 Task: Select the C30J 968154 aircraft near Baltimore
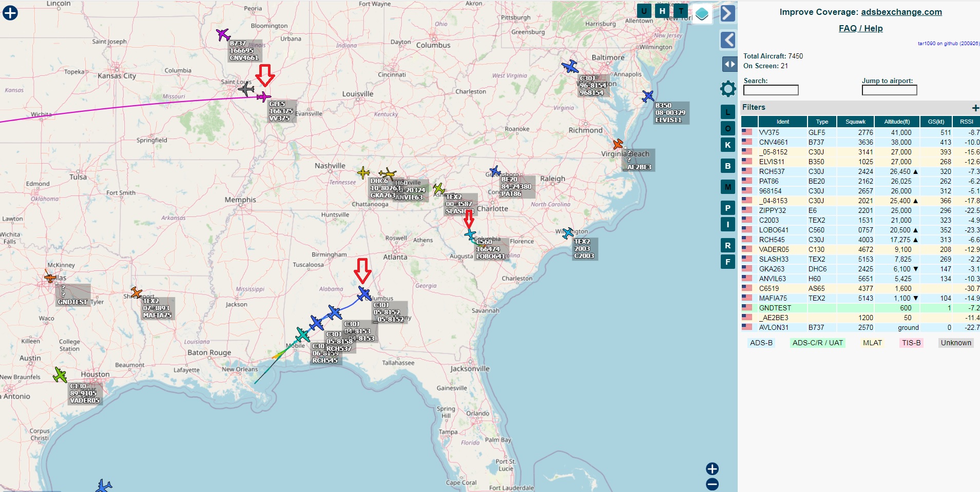click(570, 66)
